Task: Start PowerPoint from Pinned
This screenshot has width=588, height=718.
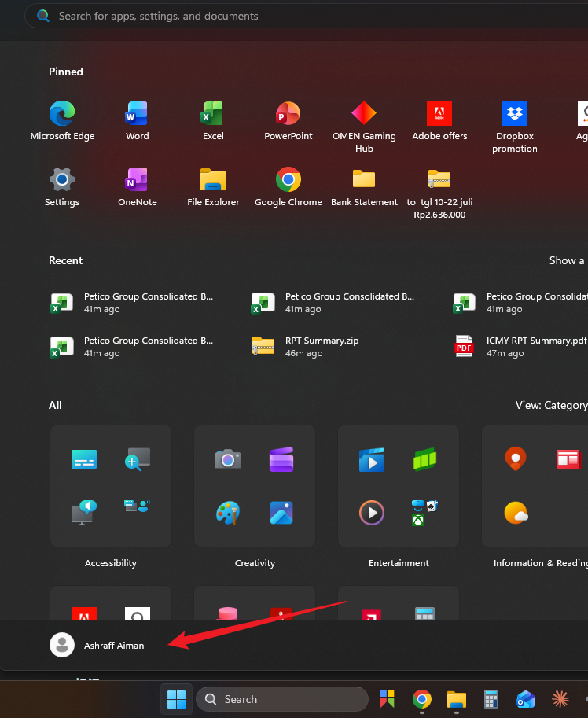Action: tap(288, 121)
